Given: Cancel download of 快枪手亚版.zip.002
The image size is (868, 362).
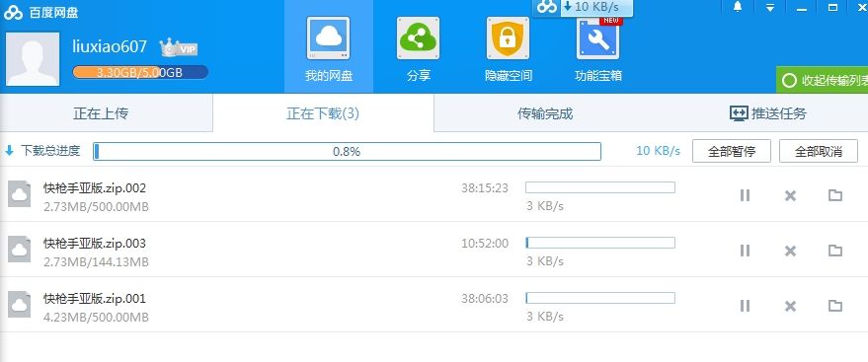Looking at the screenshot, I should 790,195.
